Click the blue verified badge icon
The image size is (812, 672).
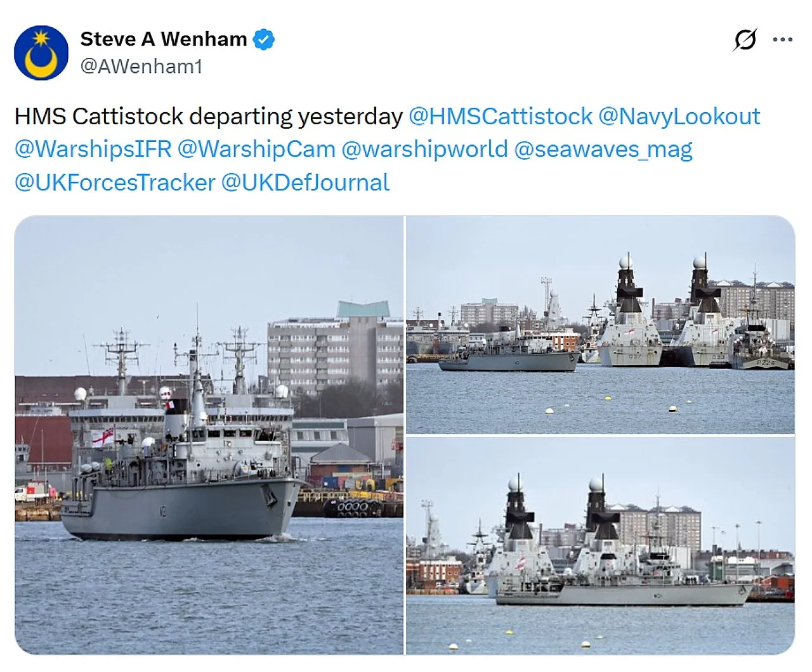tap(264, 39)
